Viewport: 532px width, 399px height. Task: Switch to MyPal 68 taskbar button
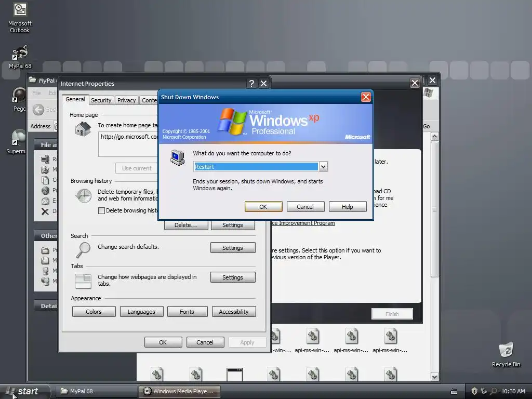[97, 391]
